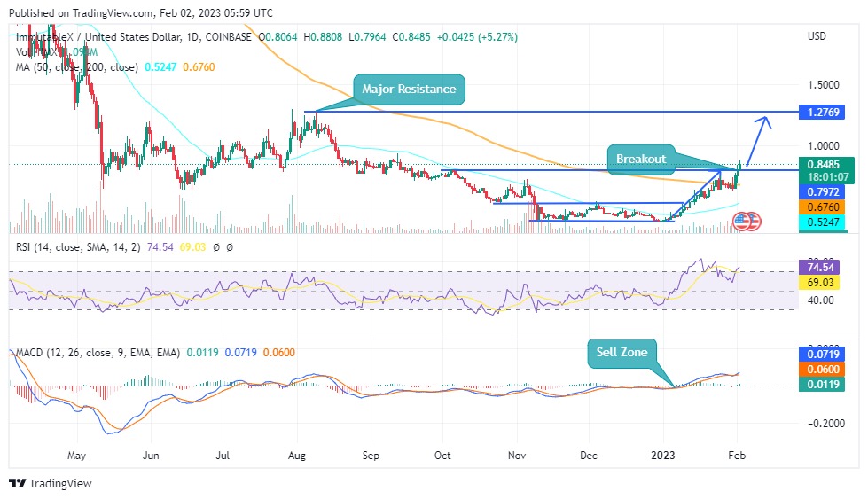Open the RSI indicator legend

coord(78,247)
